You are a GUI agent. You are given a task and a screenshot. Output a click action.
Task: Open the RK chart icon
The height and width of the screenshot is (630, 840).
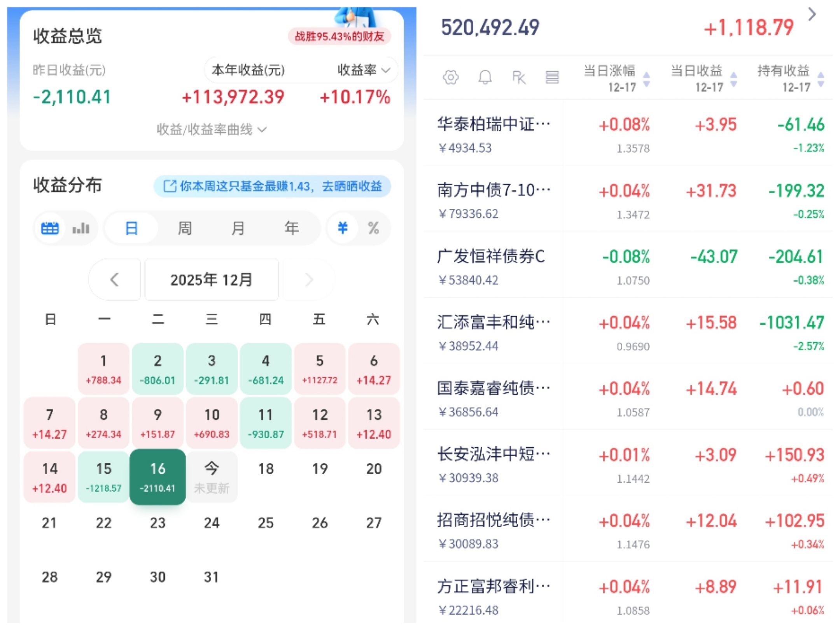(519, 77)
